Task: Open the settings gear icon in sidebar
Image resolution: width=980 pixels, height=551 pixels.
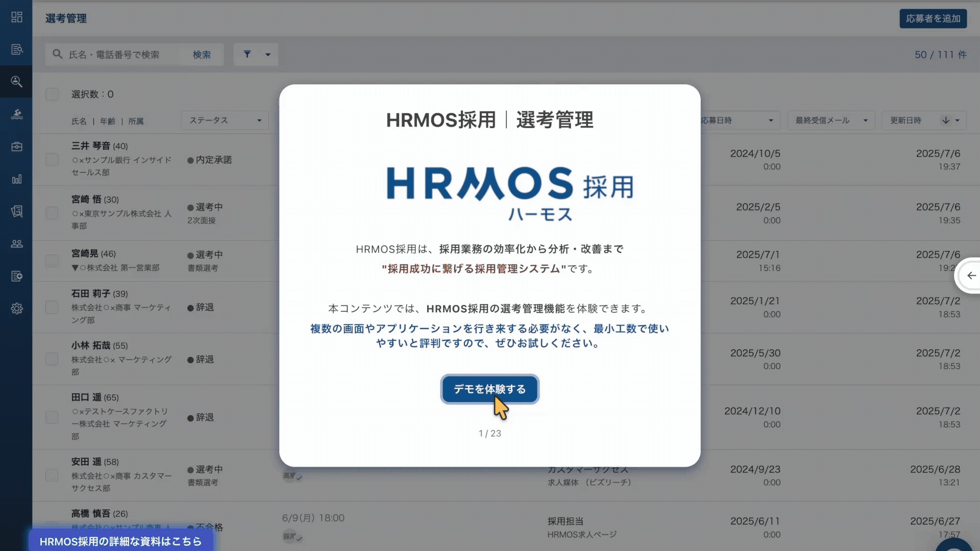Action: tap(16, 309)
